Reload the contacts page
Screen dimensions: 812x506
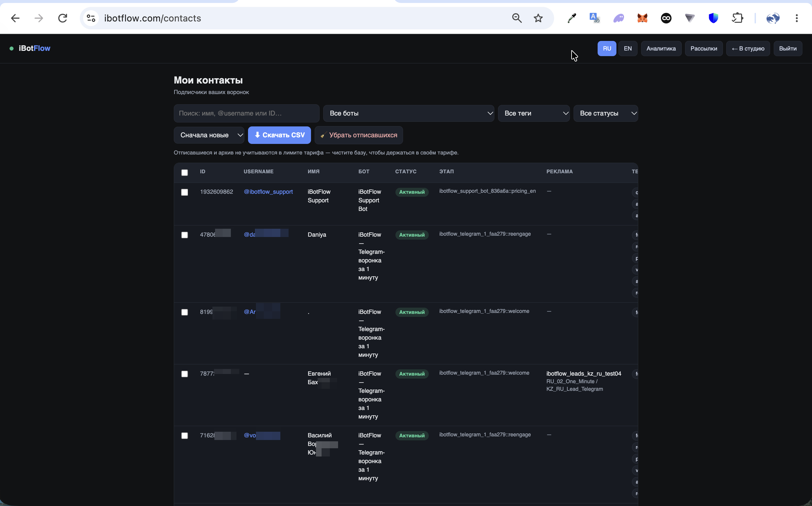coord(63,18)
